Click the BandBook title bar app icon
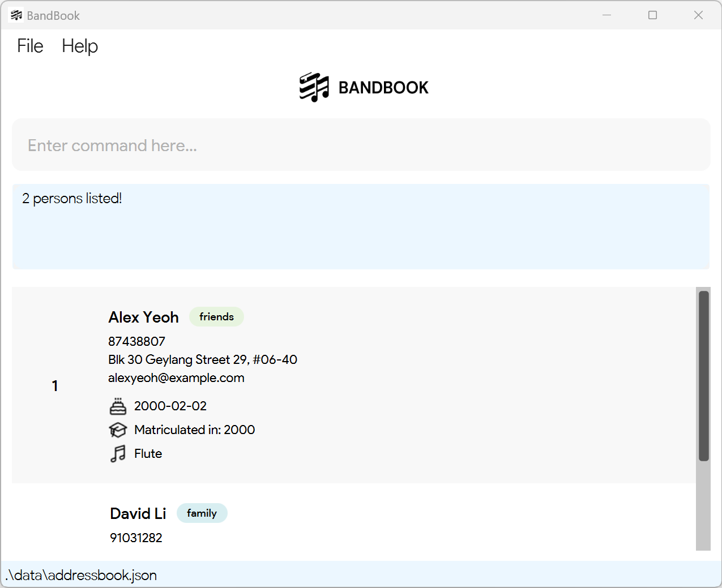Image resolution: width=722 pixels, height=588 pixels. pyautogui.click(x=16, y=15)
